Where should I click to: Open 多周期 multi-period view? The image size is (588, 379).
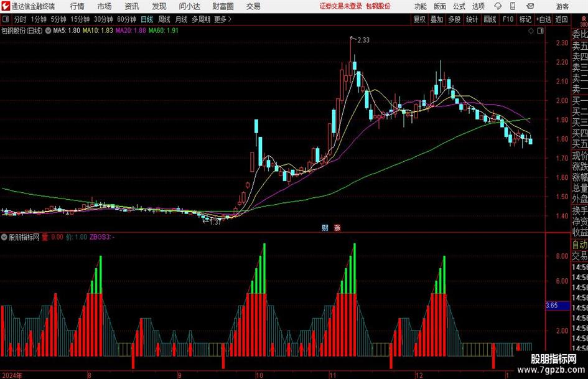[201, 19]
